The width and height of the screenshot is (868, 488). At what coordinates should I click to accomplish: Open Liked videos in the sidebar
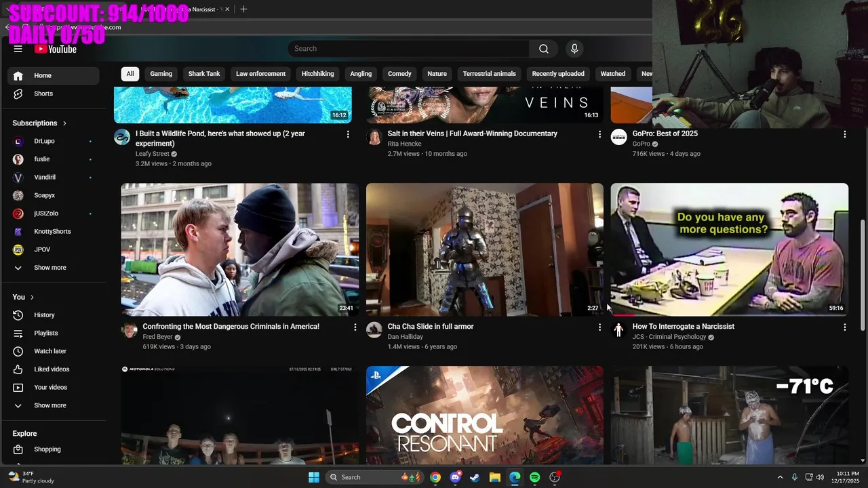(x=53, y=369)
